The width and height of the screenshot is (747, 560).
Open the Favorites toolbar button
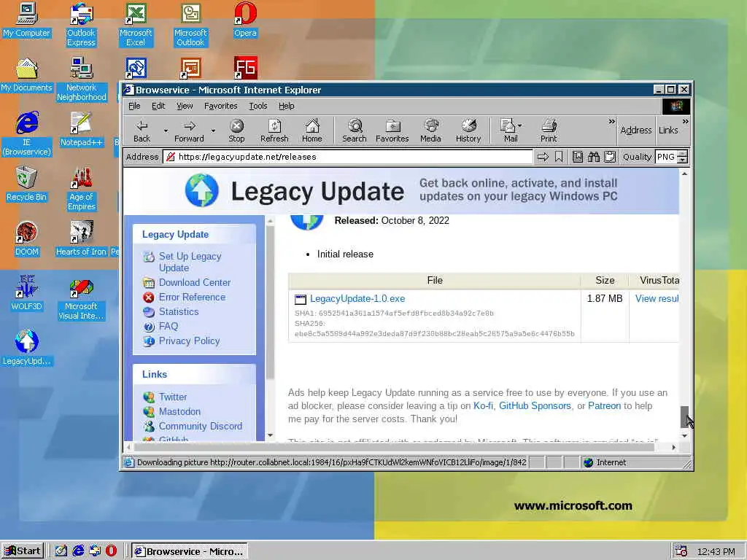click(x=392, y=131)
